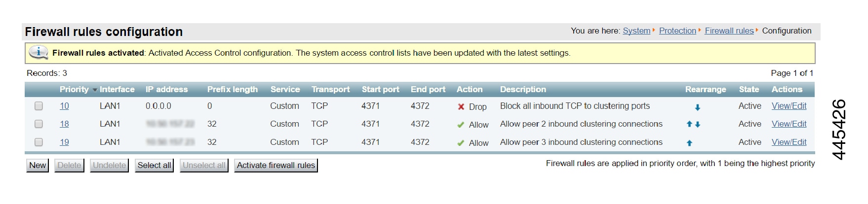Image resolution: width=868 pixels, height=204 pixels.
Task: Click Activate firewall rules button
Action: [x=276, y=166]
